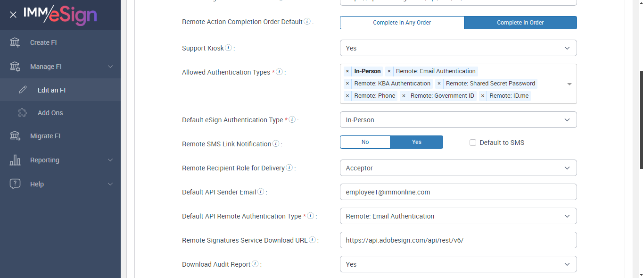Click info icon for Remote SMS Link Notification
This screenshot has width=644, height=278.
(276, 143)
